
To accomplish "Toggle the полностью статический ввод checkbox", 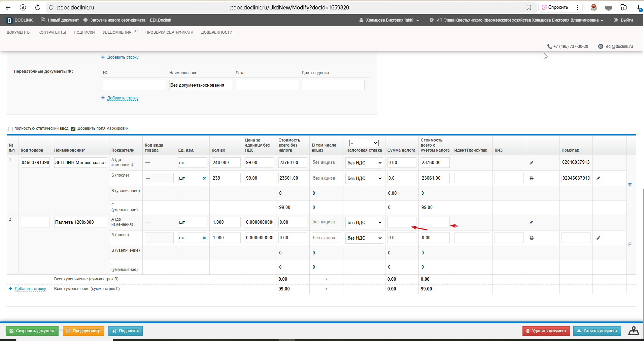I will pos(10,129).
